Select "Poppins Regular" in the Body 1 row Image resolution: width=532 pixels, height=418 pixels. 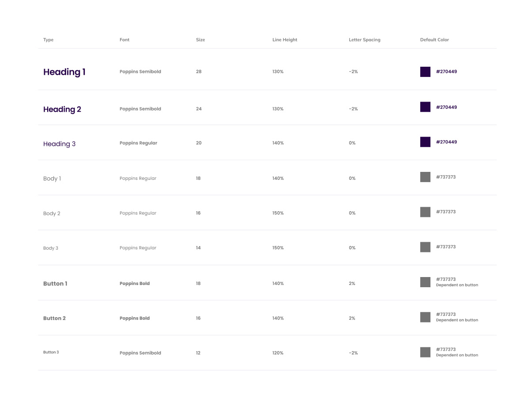pos(138,179)
